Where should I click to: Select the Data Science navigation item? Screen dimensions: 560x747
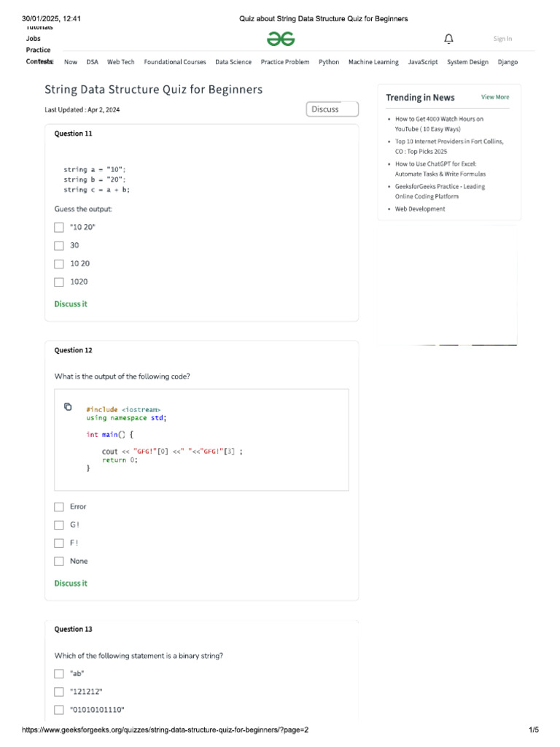tap(233, 62)
